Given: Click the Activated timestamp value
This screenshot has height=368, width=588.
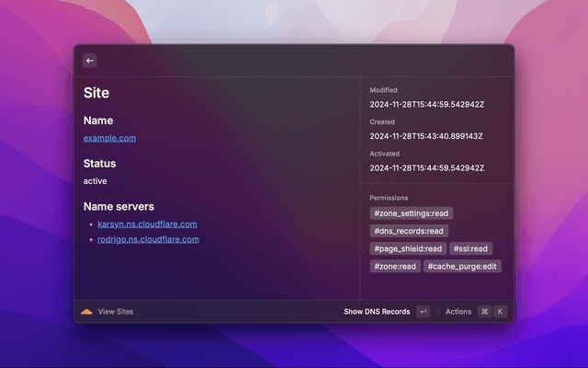Looking at the screenshot, I should (426, 168).
